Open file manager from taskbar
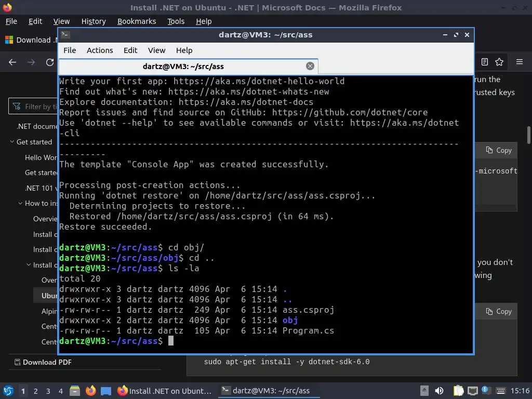 pyautogui.click(x=75, y=391)
